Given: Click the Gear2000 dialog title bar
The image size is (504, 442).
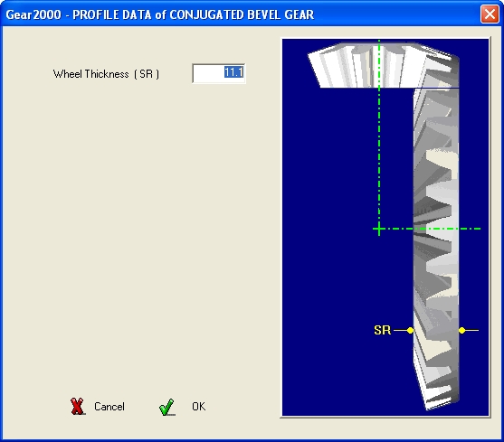Looking at the screenshot, I should click(x=241, y=14).
